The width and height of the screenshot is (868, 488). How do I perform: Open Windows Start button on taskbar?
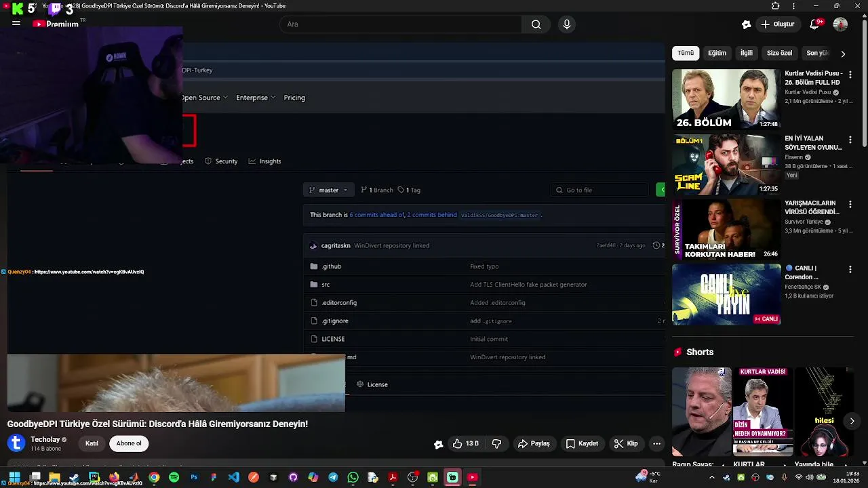coord(15,477)
